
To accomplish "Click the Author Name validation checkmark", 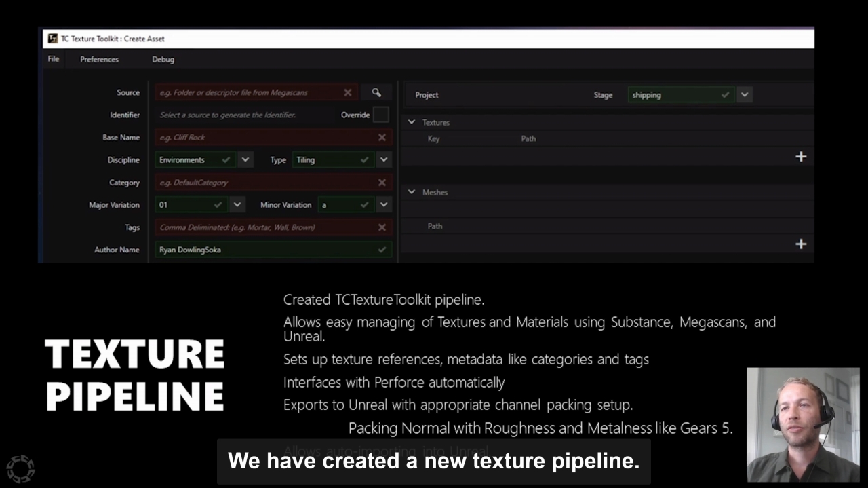I will [382, 250].
